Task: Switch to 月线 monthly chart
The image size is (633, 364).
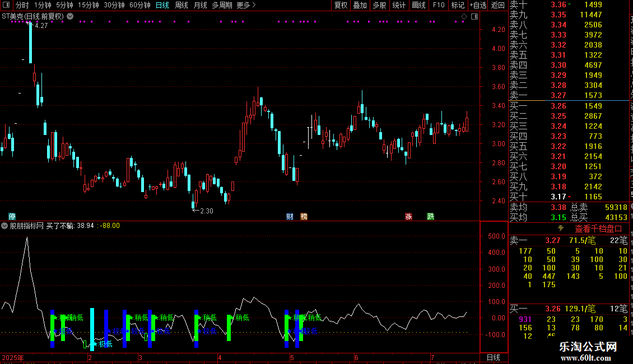Action: (x=200, y=5)
